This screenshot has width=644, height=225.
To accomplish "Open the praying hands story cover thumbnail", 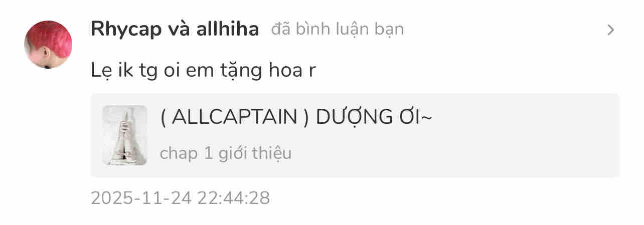I will click(x=125, y=135).
